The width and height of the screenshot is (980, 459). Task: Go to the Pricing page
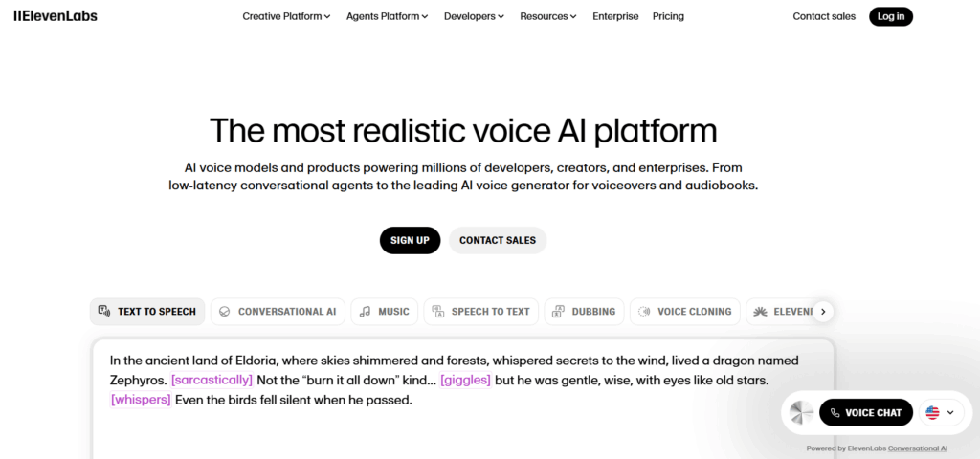pyautogui.click(x=668, y=16)
